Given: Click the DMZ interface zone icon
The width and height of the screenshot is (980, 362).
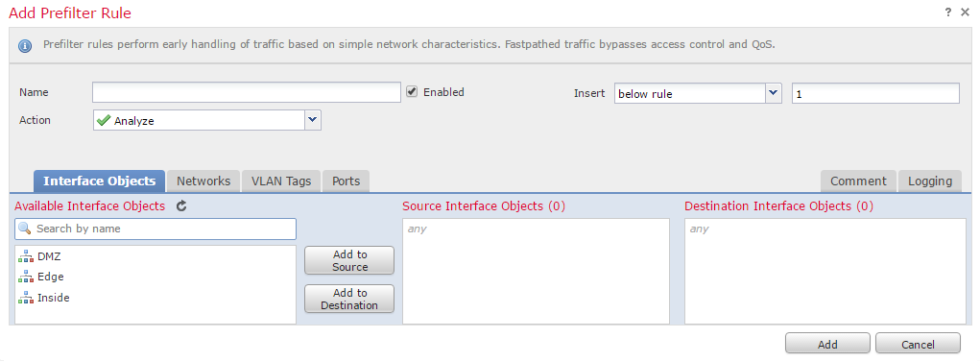Looking at the screenshot, I should (x=26, y=257).
